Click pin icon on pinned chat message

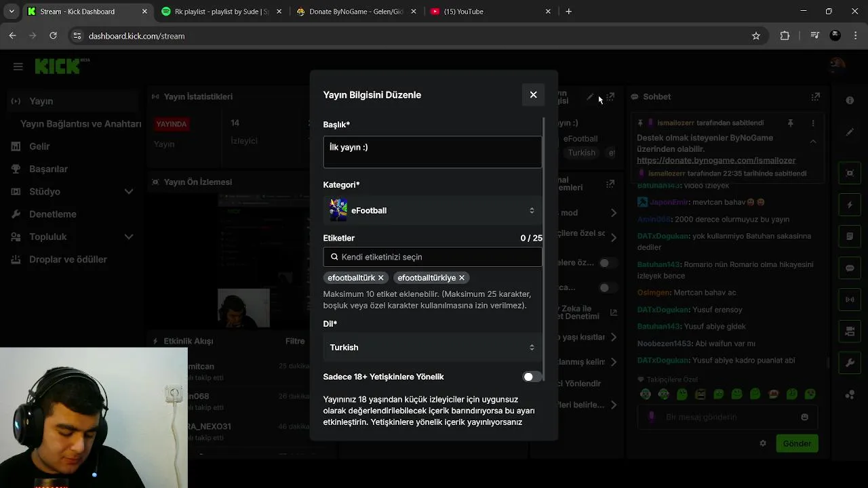[790, 123]
